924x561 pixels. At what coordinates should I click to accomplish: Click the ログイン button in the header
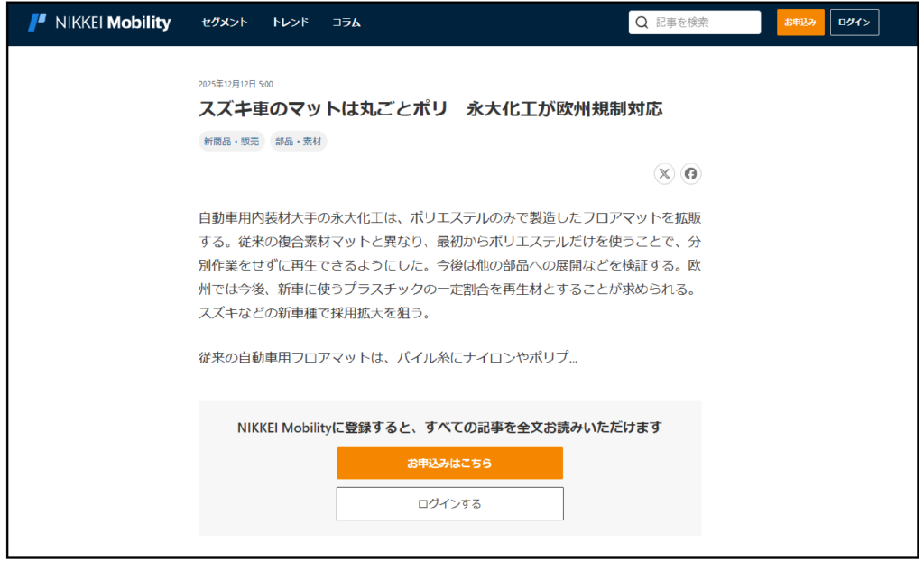point(854,23)
